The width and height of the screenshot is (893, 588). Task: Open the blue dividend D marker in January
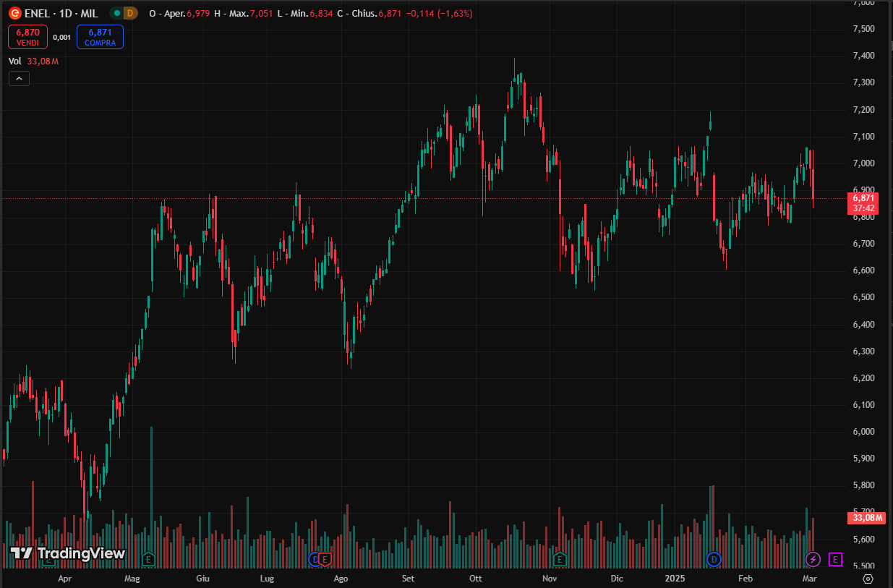(x=714, y=558)
